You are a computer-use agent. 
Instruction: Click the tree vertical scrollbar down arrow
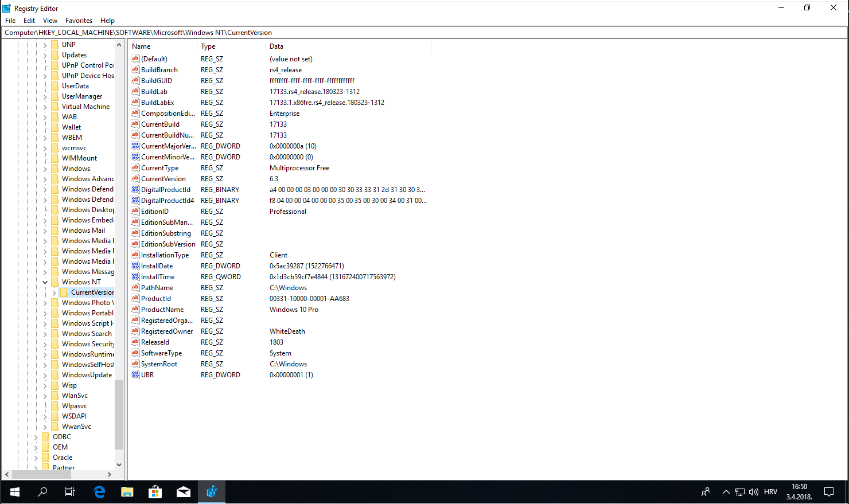[x=119, y=464]
